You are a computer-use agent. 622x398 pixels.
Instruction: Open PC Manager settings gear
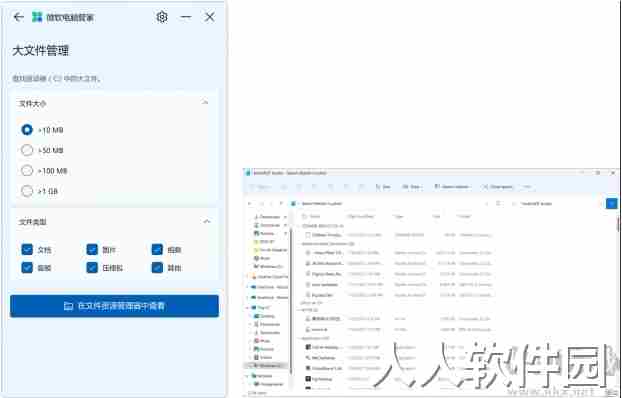click(x=162, y=17)
